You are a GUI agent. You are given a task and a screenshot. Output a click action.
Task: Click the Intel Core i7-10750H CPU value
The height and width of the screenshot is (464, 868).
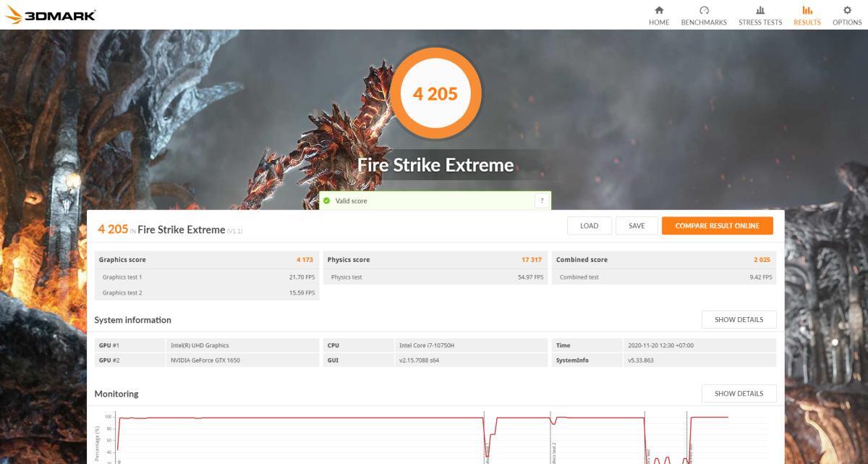(427, 345)
